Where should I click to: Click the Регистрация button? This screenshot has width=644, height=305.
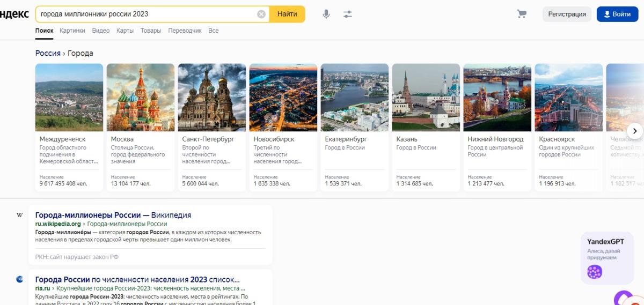pyautogui.click(x=567, y=14)
